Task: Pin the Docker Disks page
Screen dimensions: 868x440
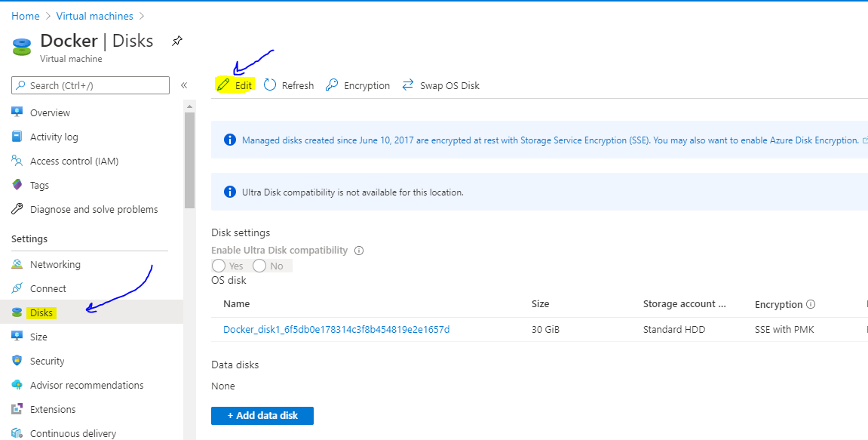Action: (x=176, y=42)
